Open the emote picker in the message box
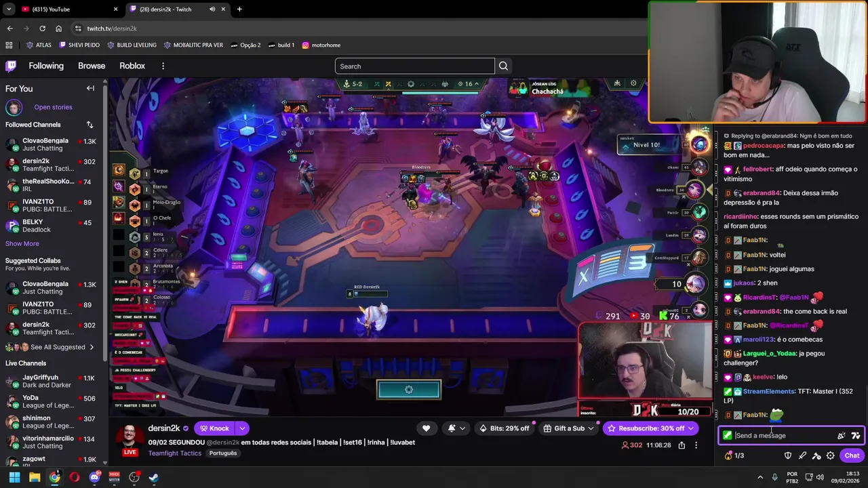This screenshot has width=868, height=488. click(x=856, y=436)
